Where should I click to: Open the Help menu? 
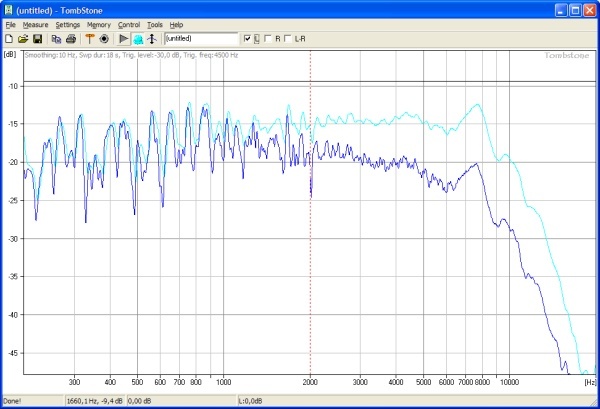click(176, 25)
